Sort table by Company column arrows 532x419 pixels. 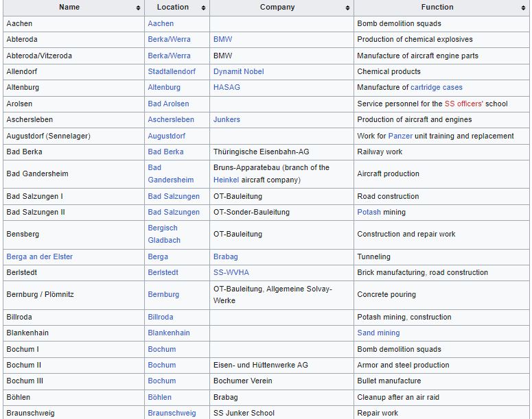[348, 8]
